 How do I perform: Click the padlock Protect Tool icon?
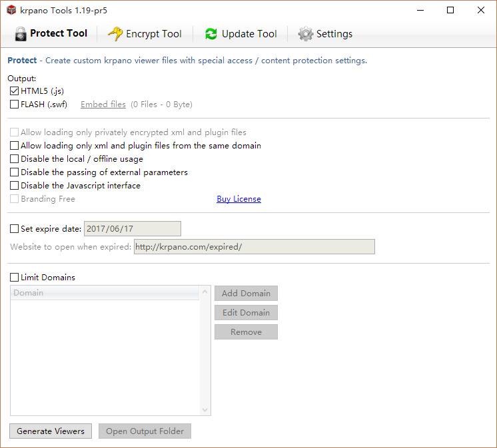tap(21, 34)
